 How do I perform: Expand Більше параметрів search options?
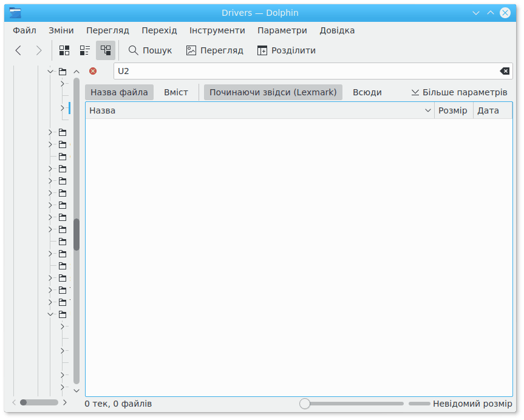point(459,92)
